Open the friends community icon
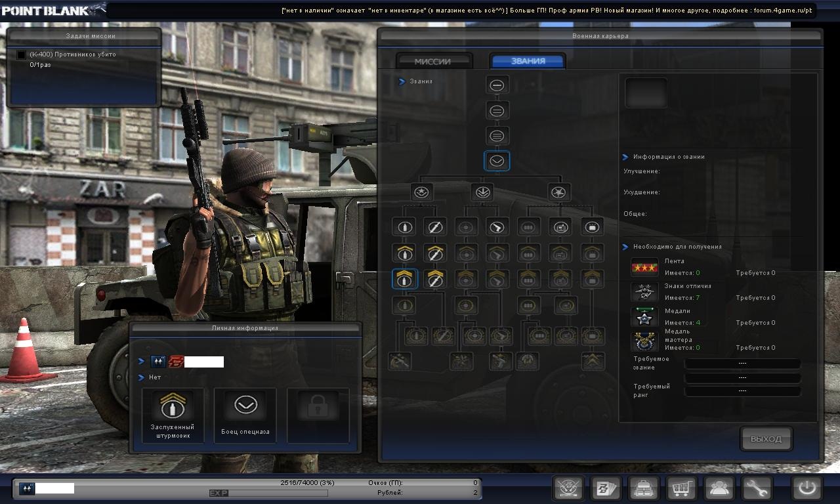840x504 pixels. click(719, 488)
